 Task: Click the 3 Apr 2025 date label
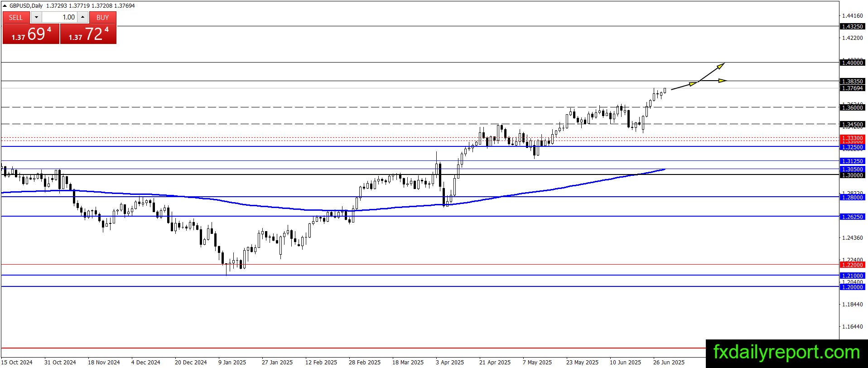point(450,362)
